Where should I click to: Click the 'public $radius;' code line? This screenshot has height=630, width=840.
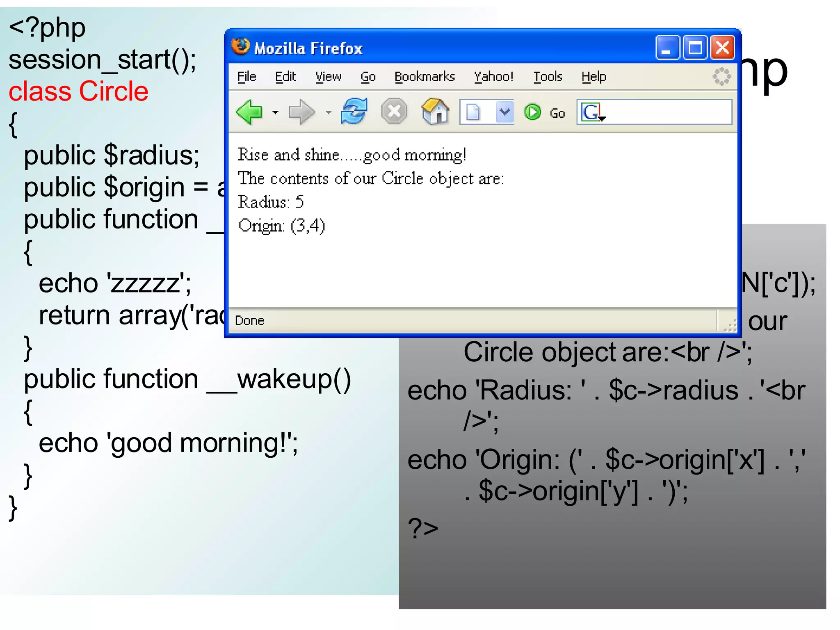coord(112,155)
